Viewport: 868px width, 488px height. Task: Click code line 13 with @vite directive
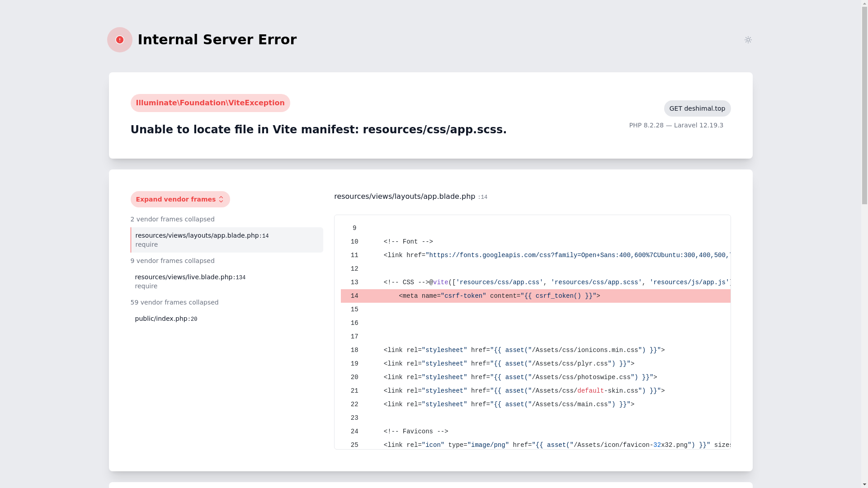point(535,282)
